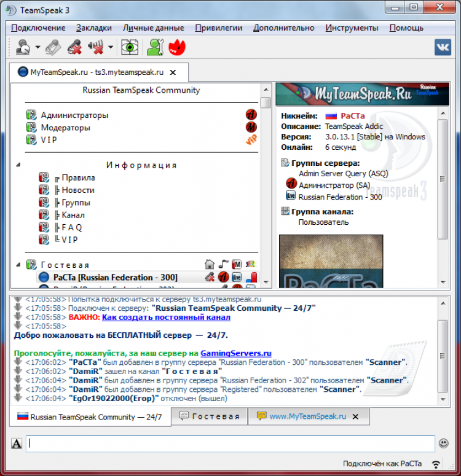Click Russian flag icon on РаСТа row
Screen dimensions: 461x476
251,277
